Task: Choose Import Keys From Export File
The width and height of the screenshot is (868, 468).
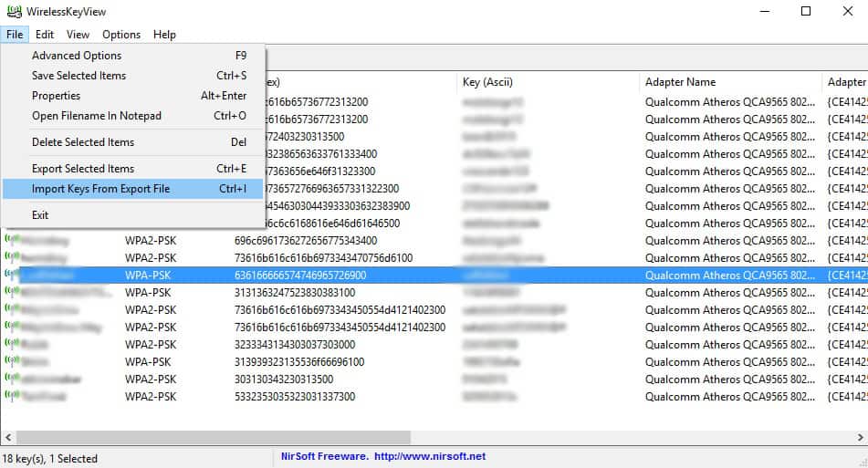Action: tap(133, 189)
